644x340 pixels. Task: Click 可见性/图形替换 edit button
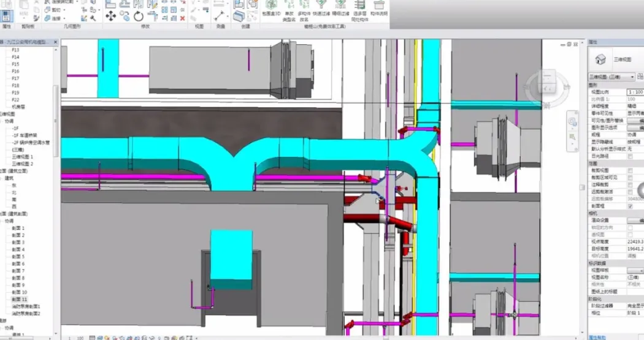click(x=635, y=121)
